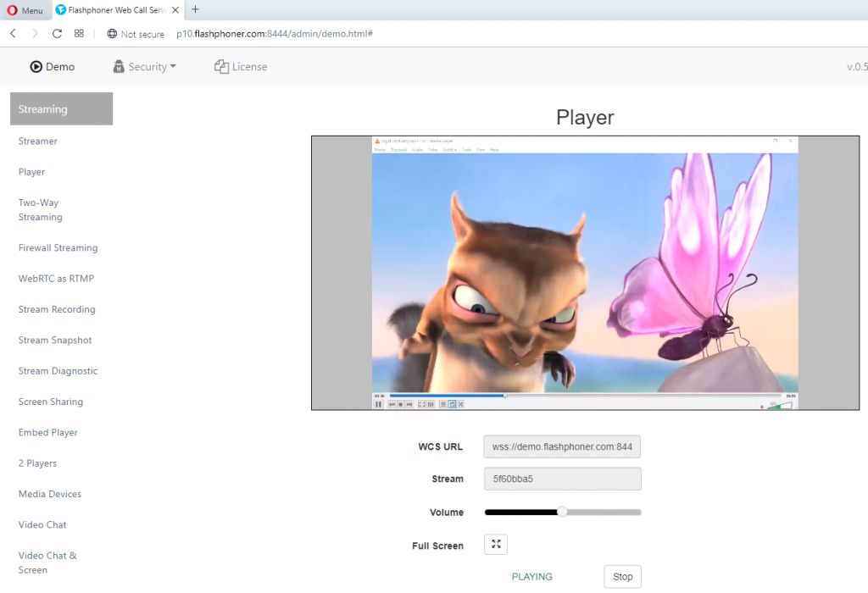Click the video in the Player
The width and height of the screenshot is (868, 593).
click(585, 273)
